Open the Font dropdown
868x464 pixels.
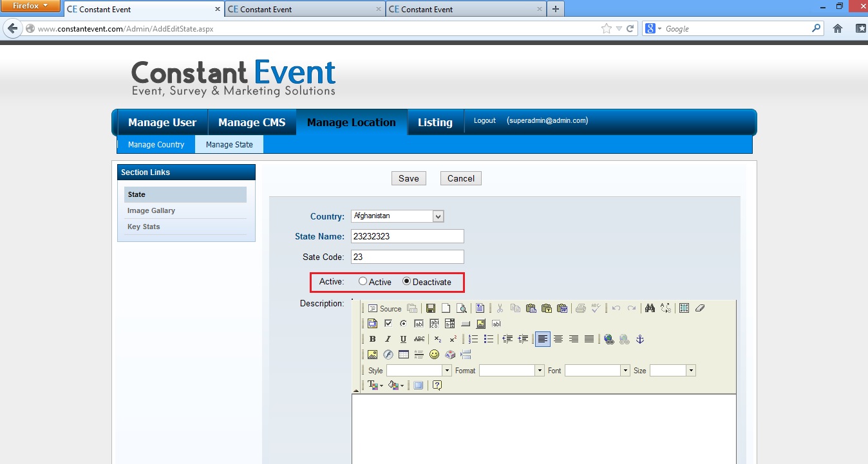click(597, 371)
